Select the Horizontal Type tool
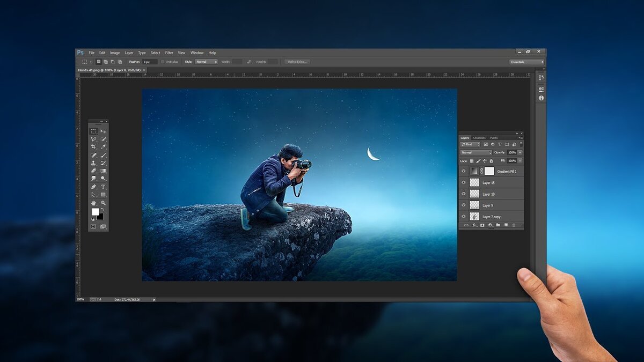 103,186
